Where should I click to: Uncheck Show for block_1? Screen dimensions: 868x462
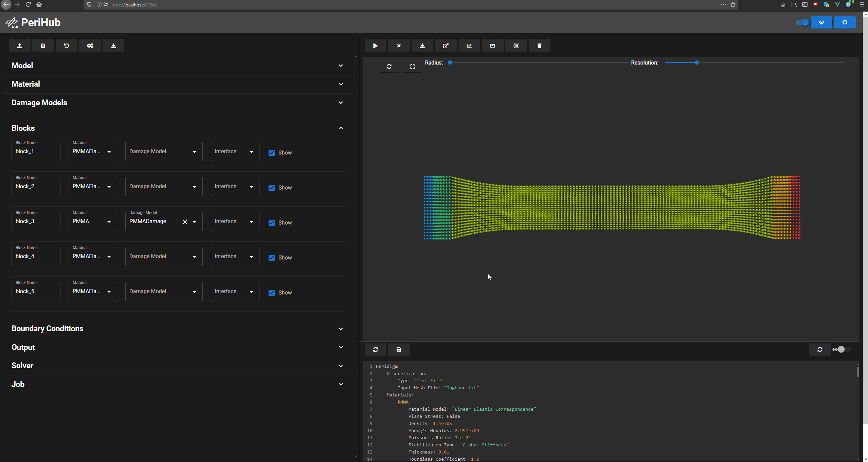272,153
